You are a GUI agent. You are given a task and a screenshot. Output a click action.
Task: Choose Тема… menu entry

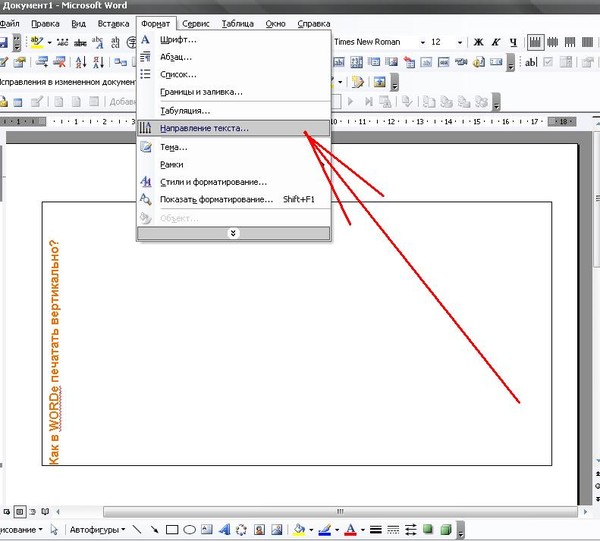point(233,147)
